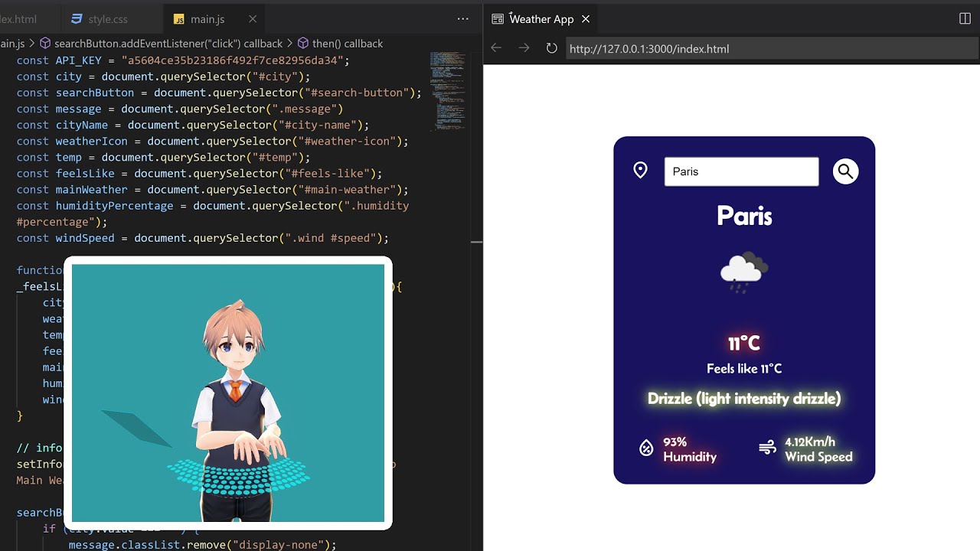Click the CSS file icon on style.css tab

point(77,19)
